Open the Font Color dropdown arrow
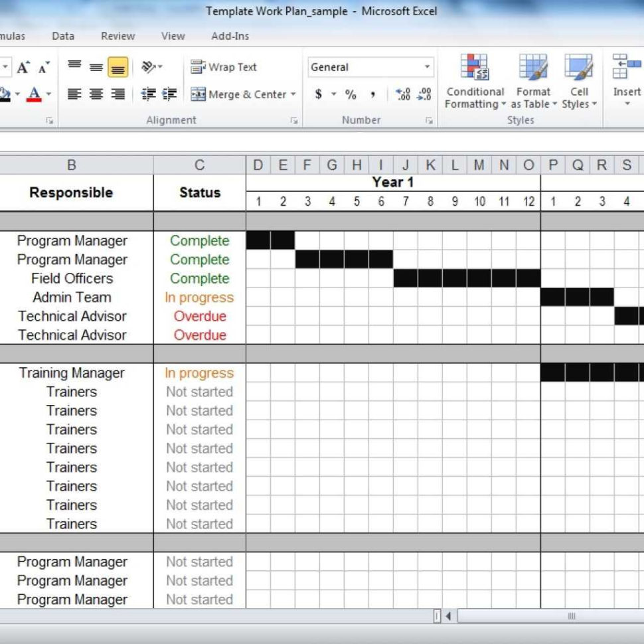Image resolution: width=644 pixels, height=644 pixels. click(x=48, y=94)
